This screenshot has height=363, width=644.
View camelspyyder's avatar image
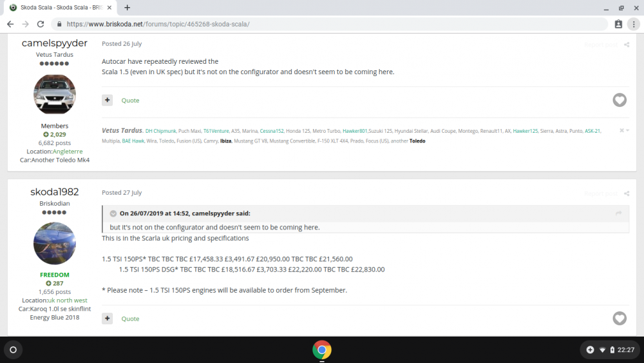click(55, 94)
